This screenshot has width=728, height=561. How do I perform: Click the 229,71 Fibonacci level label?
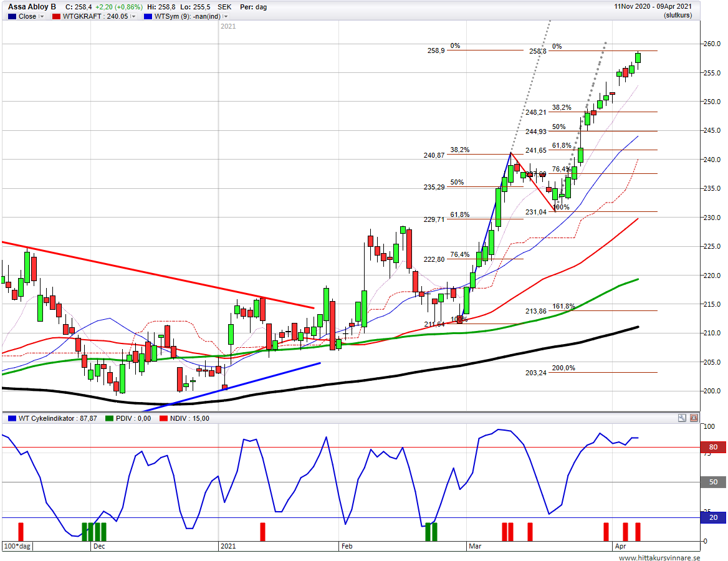pos(434,219)
